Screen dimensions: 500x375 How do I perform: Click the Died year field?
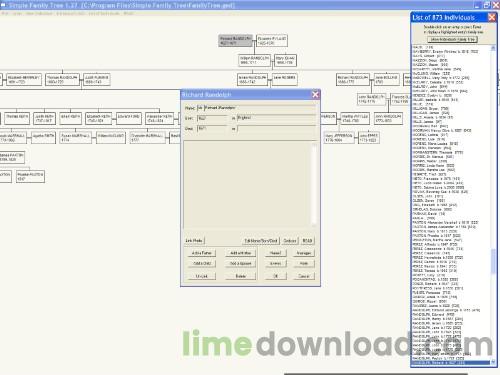(x=212, y=128)
